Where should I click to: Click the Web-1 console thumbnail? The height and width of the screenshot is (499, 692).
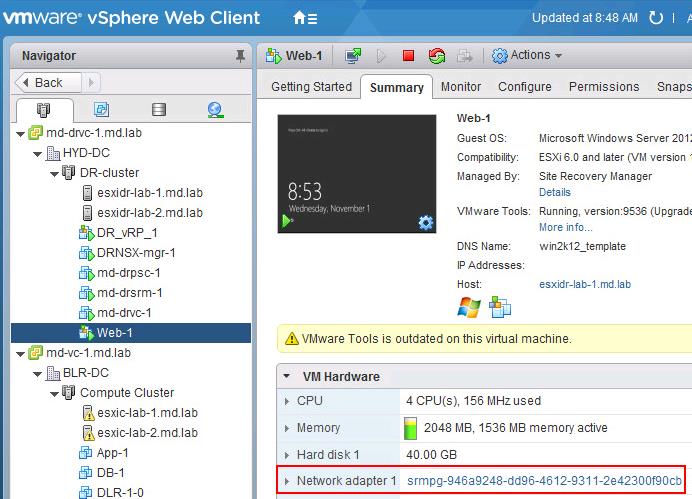coord(357,173)
